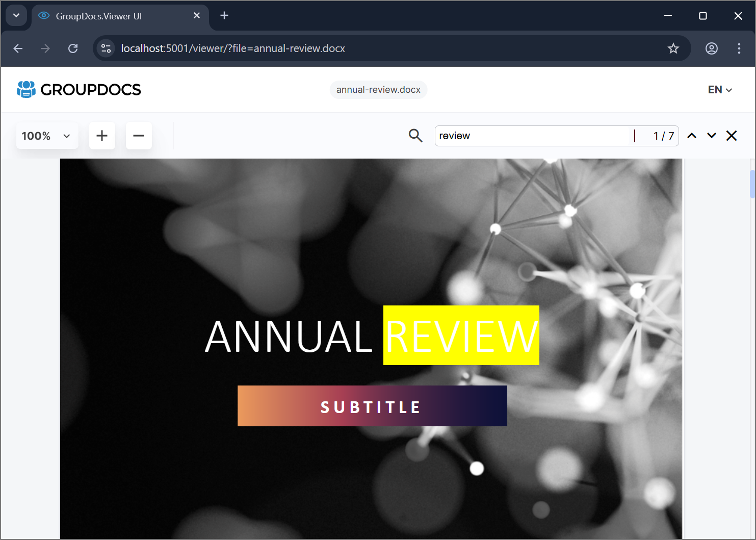Minimize the browser window
The height and width of the screenshot is (540, 756).
668,16
